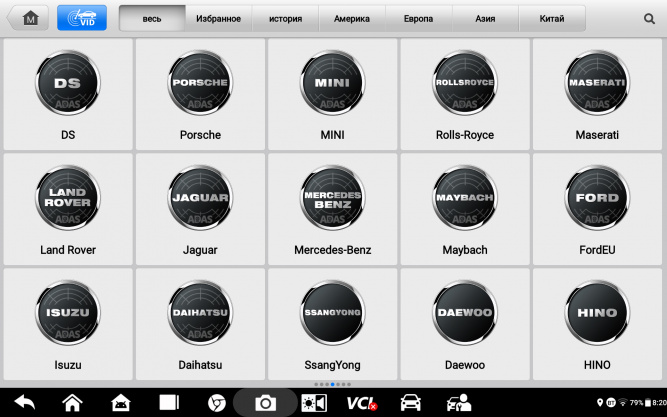
Task: Select the Daihatsu brand icon
Action: [200, 313]
